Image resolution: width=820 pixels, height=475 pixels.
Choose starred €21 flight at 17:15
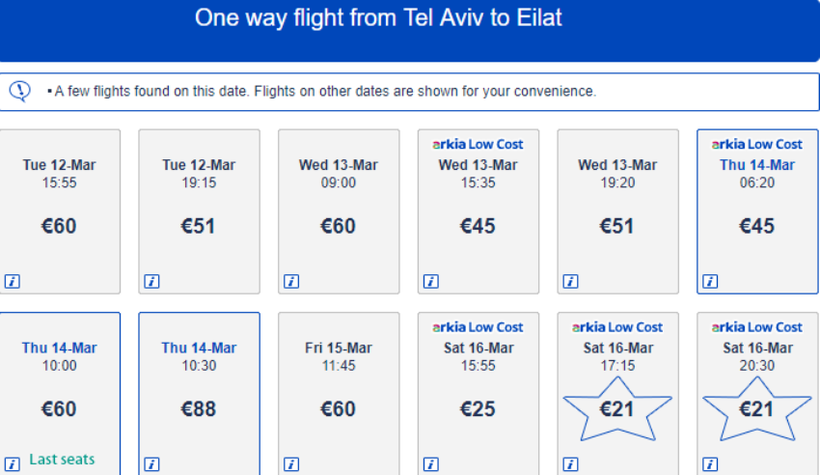point(617,395)
